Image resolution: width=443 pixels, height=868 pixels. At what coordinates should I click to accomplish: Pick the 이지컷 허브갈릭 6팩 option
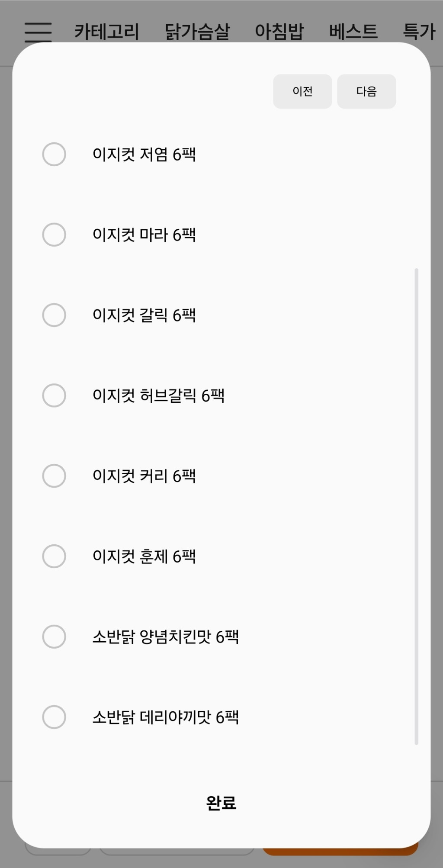[54, 395]
